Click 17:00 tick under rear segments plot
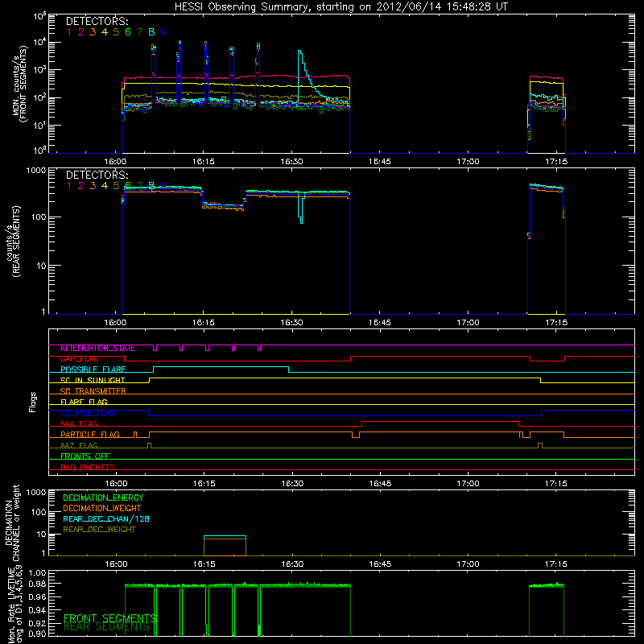This screenshot has width=644, height=644. coord(468,323)
